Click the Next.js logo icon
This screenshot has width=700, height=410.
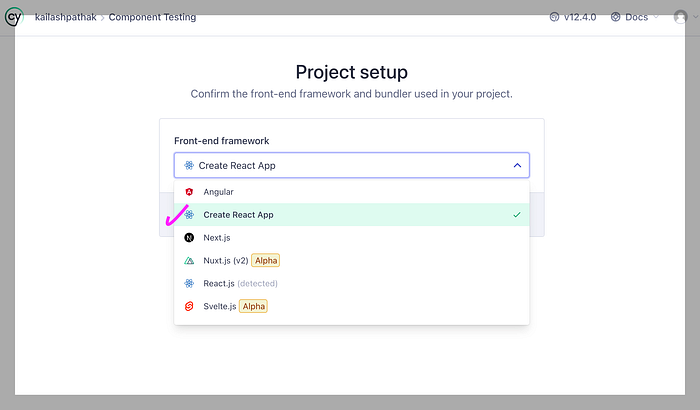pos(189,237)
